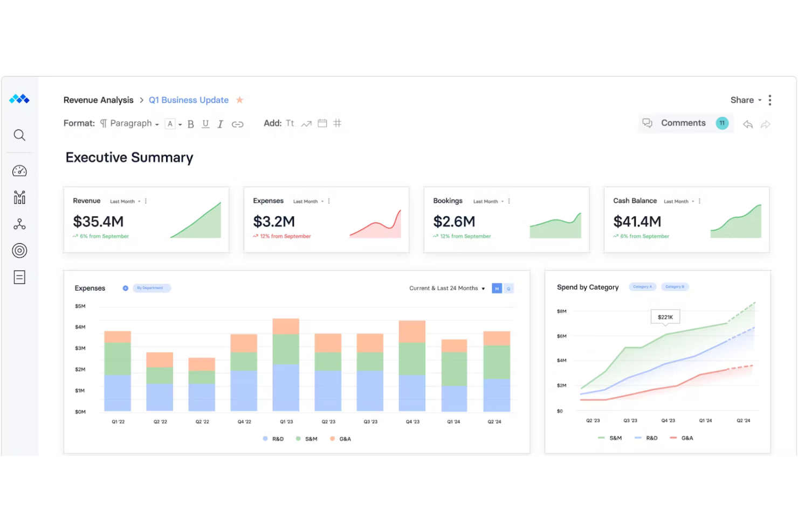Open the Paragraph format dropdown
Image resolution: width=798 pixels, height=532 pixels.
point(129,123)
